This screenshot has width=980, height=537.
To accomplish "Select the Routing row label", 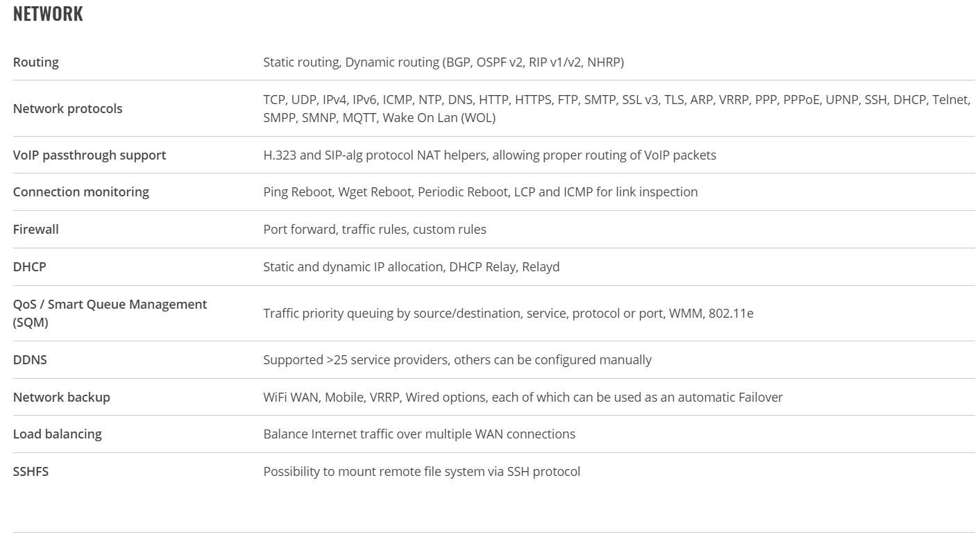I will tap(36, 62).
